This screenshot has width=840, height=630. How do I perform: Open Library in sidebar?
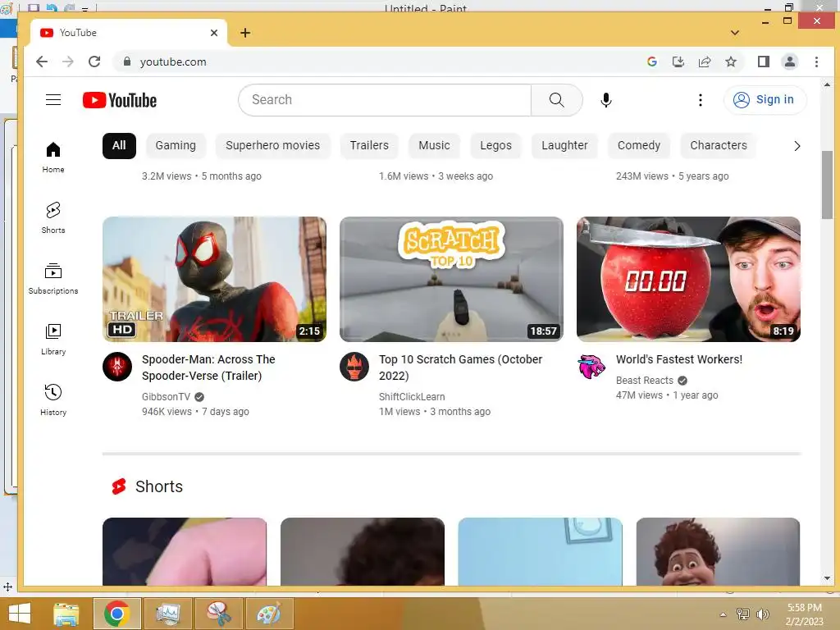click(53, 340)
